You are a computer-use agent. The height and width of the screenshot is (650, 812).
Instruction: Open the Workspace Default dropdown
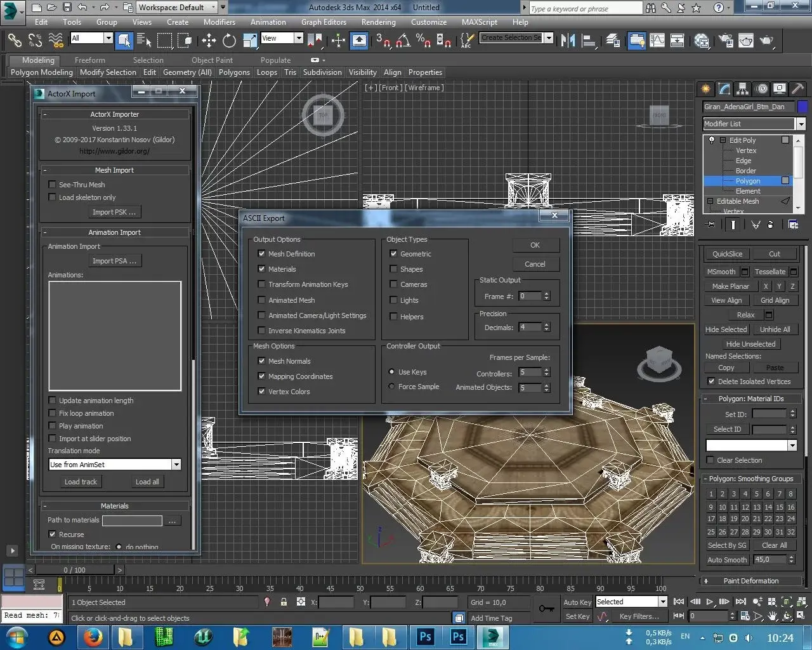click(178, 8)
